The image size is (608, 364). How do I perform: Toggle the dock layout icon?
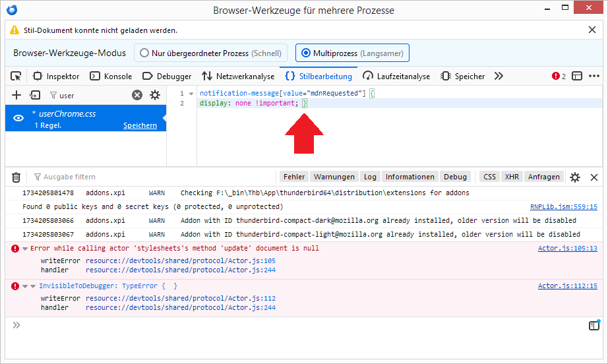pyautogui.click(x=577, y=76)
